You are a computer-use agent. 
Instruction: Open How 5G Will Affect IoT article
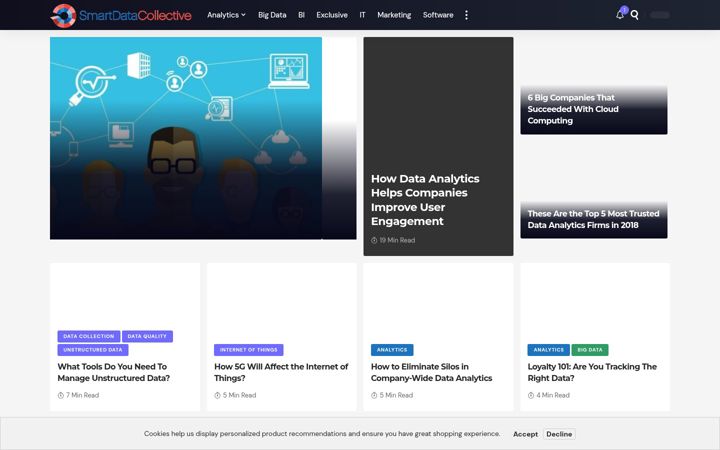pyautogui.click(x=281, y=372)
